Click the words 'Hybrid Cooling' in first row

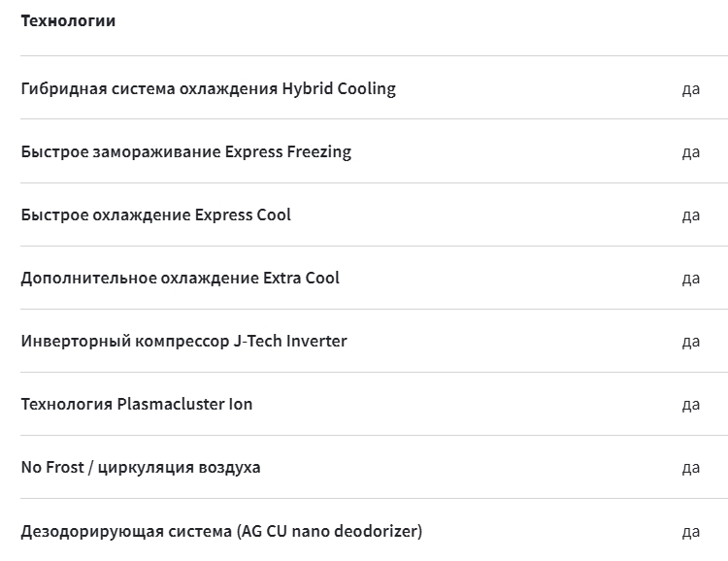point(339,88)
